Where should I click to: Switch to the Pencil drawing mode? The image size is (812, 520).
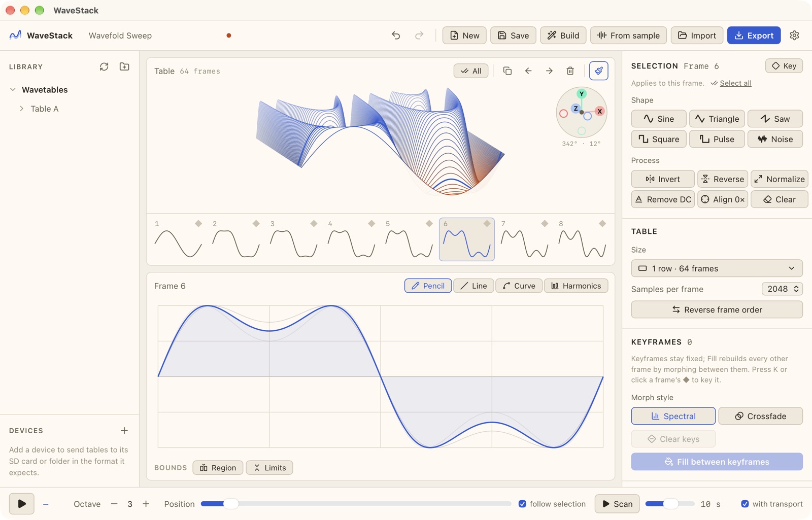[428, 286]
